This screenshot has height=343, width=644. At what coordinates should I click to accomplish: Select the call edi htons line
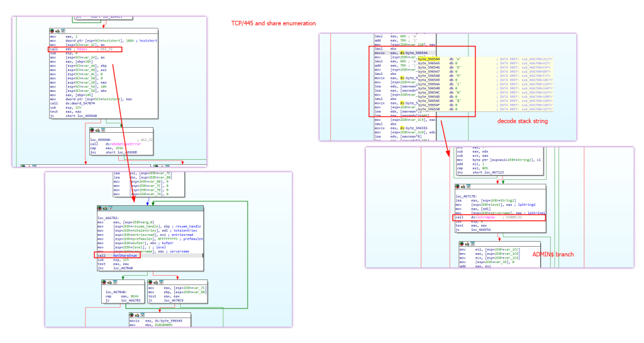(x=85, y=49)
